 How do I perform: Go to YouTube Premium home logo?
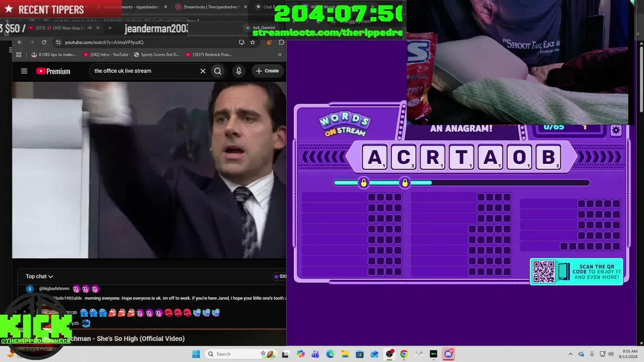(x=53, y=71)
